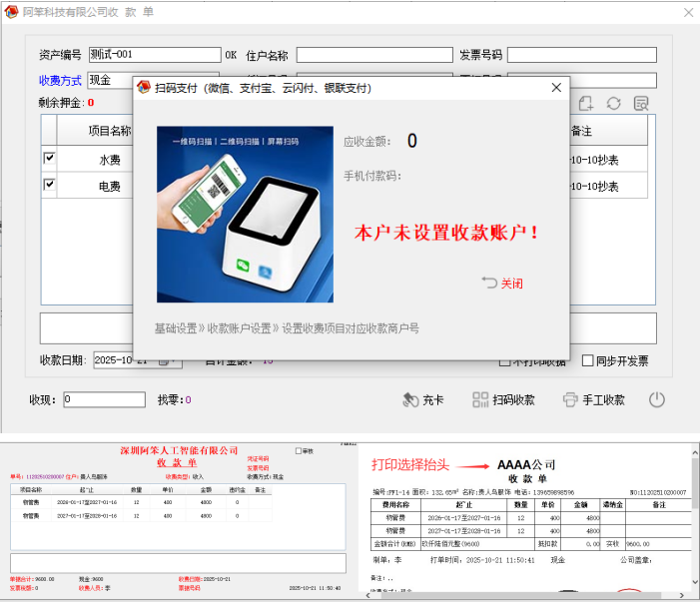
Task: Click the 手工收款 manual payment printer button
Action: pos(593,399)
